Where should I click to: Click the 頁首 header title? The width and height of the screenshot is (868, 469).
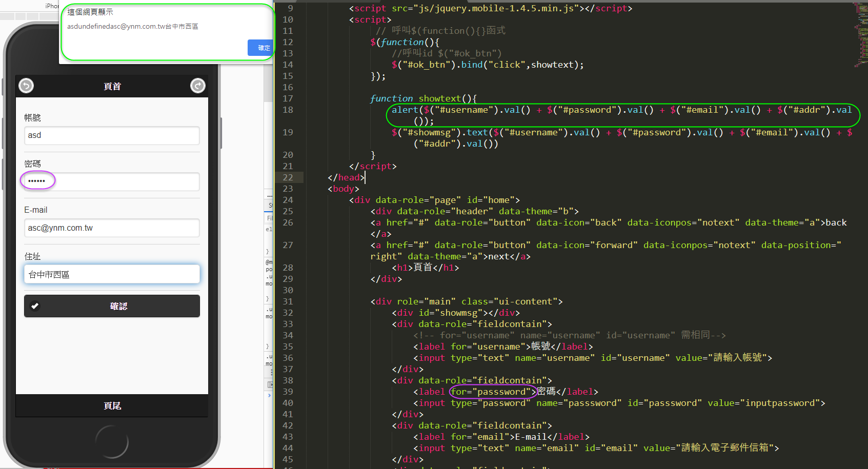click(112, 86)
